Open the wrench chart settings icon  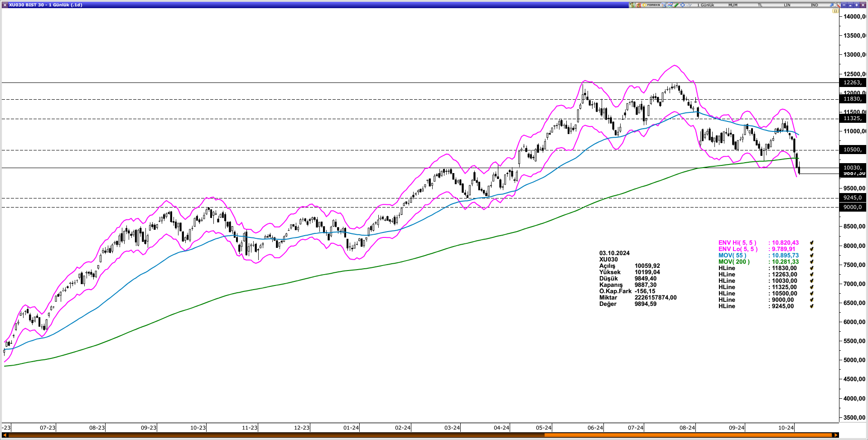pos(837,5)
